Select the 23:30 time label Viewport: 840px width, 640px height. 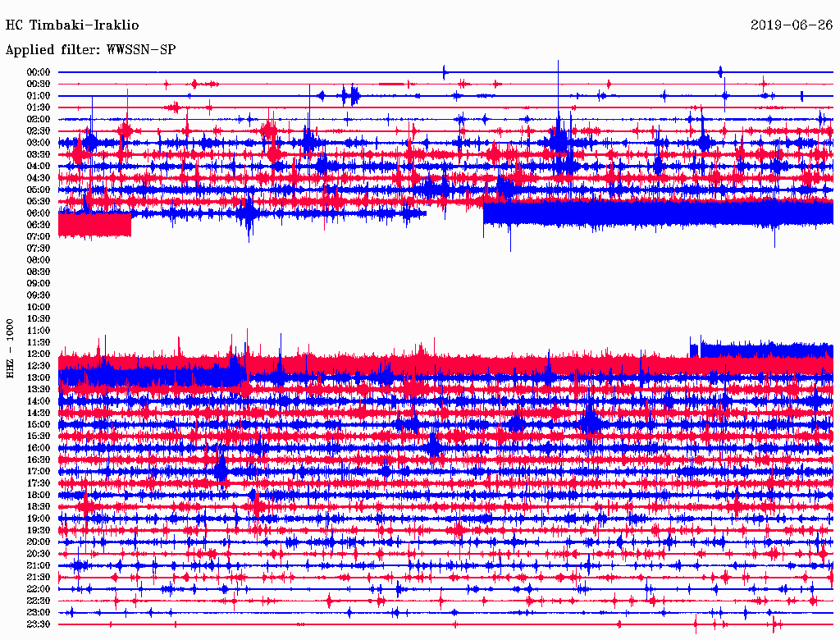pyautogui.click(x=39, y=624)
